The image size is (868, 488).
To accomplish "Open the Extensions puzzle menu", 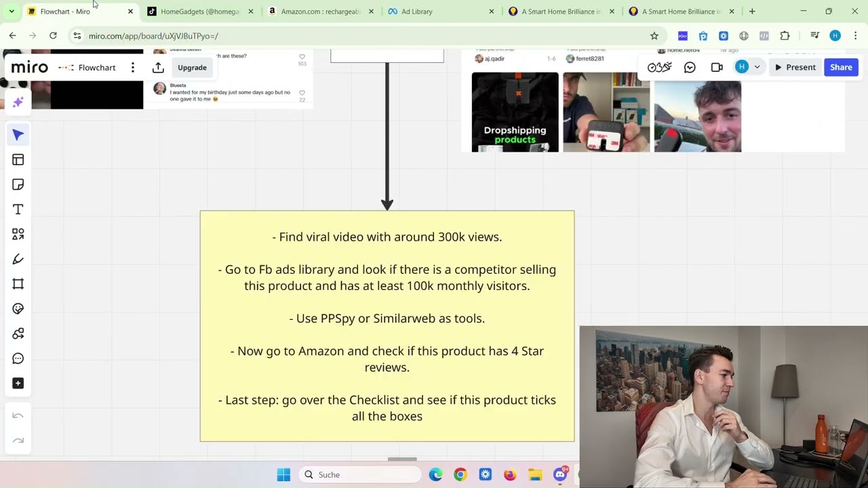I will [x=785, y=36].
